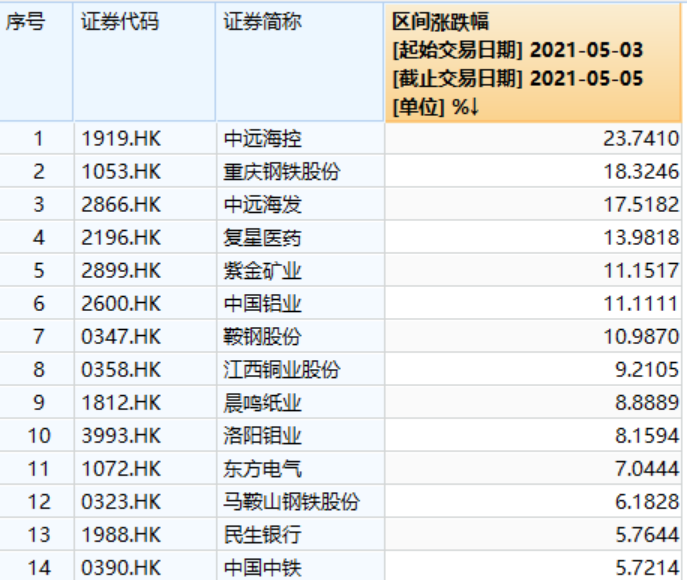Select stock name 东方电气

pyautogui.click(x=262, y=469)
